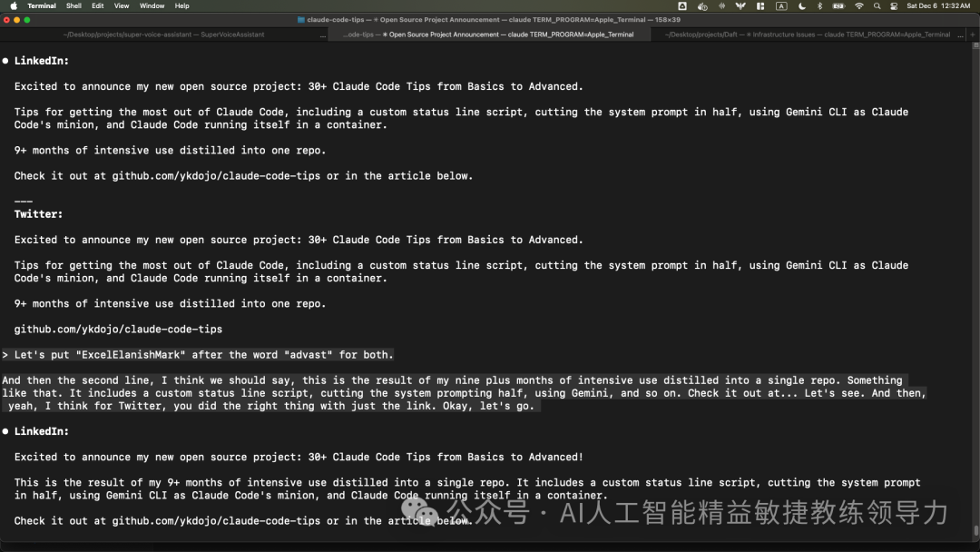This screenshot has width=980, height=552.
Task: Click the dictated line starting 'And then the second line'
Action: click(x=452, y=380)
